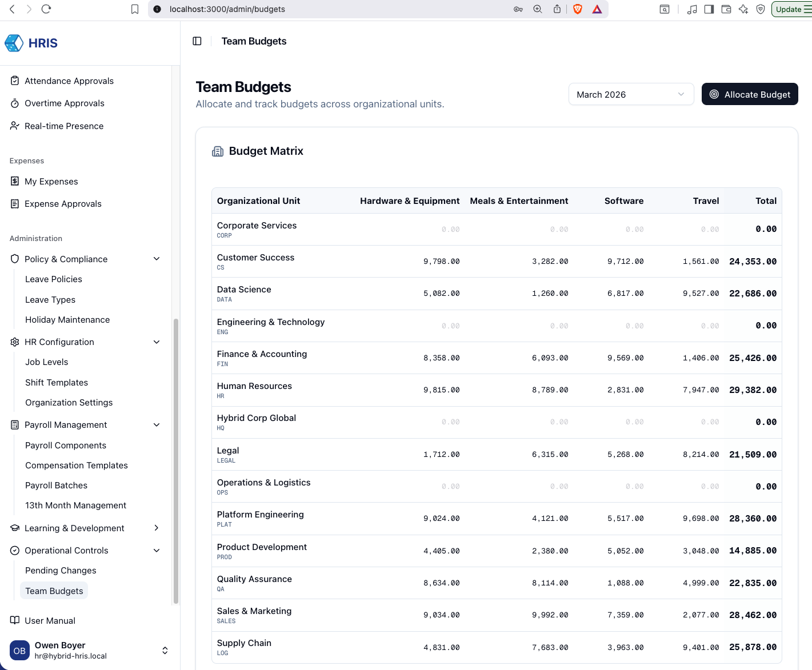The width and height of the screenshot is (812, 670).
Task: Open Attendance Approvals page
Action: point(69,81)
